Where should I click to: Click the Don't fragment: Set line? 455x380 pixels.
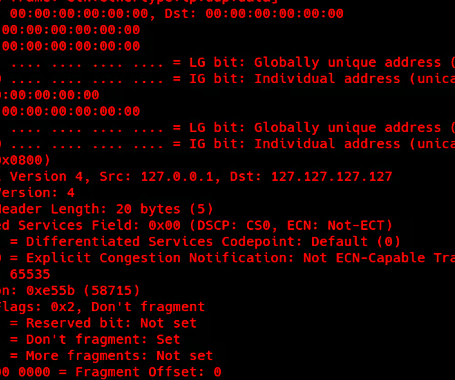[95, 340]
